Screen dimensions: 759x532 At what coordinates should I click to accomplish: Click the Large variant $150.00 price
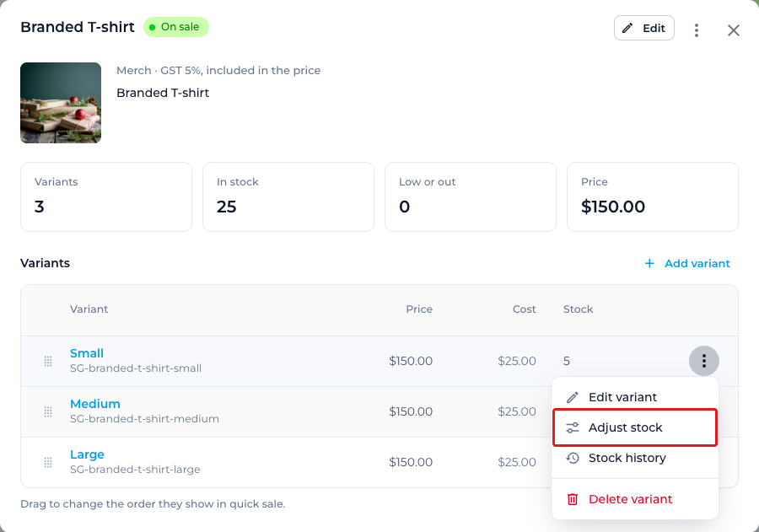pos(411,462)
